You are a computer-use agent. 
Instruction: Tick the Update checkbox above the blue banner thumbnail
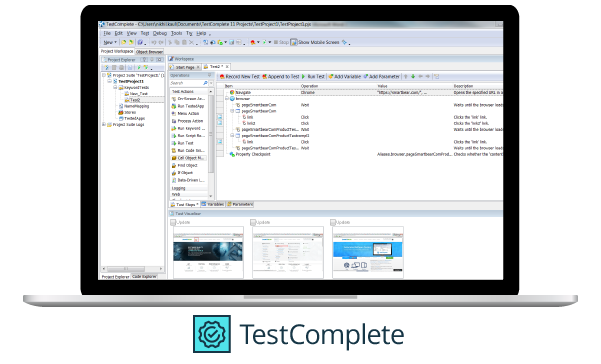[333, 222]
